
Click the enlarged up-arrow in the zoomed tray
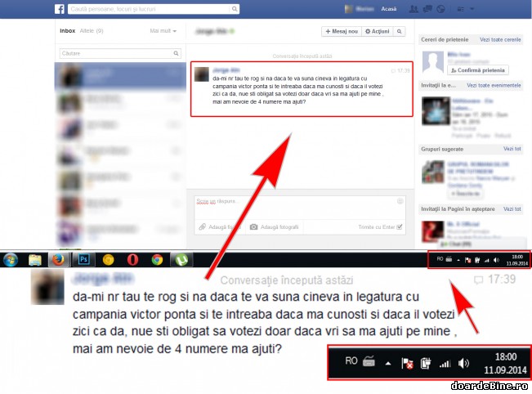coord(388,364)
